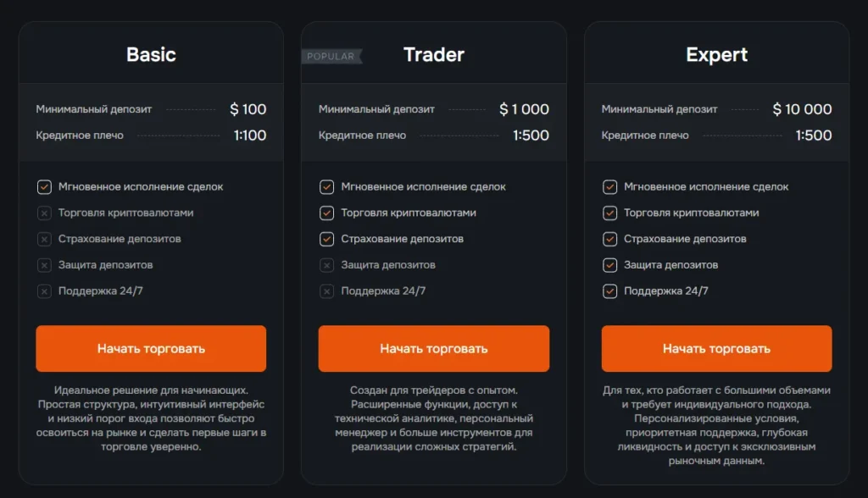Click the X icon beside Basic's Поддержка 24/7
The height and width of the screenshot is (498, 868).
[x=44, y=291]
